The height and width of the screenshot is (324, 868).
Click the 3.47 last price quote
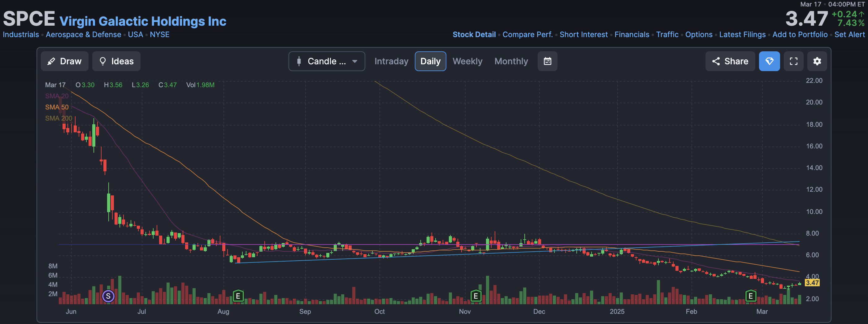coord(806,19)
